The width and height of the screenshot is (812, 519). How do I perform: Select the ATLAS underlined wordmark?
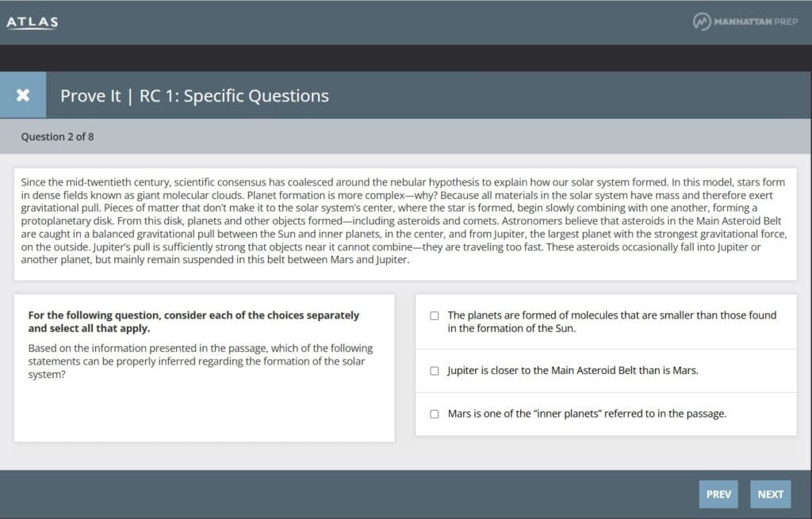coord(32,22)
